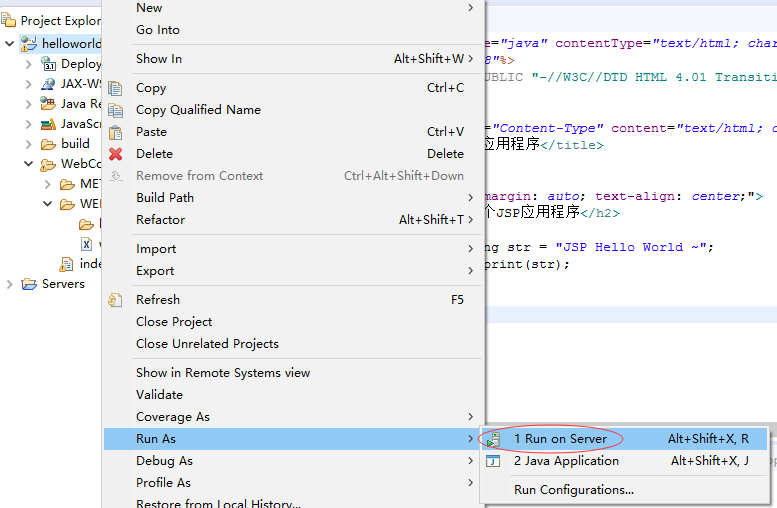Open the Debug As submenu
The image size is (777, 508).
[x=292, y=461]
